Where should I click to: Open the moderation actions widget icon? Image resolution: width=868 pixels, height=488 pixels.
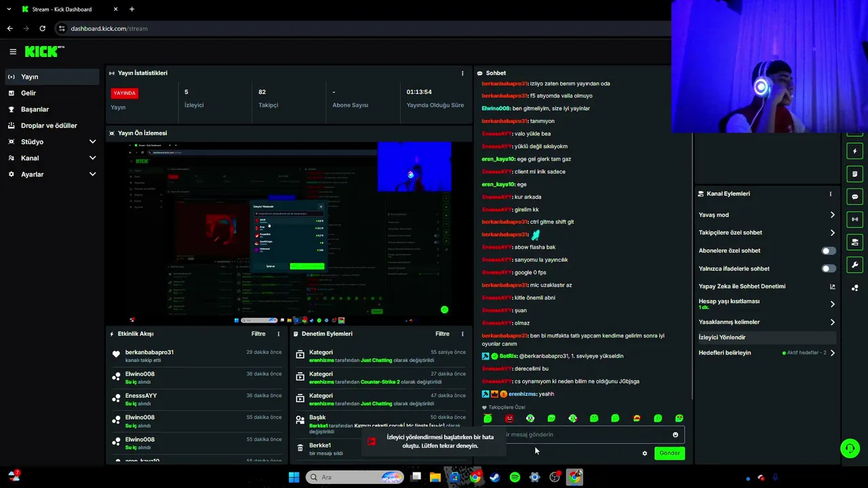coord(854,242)
